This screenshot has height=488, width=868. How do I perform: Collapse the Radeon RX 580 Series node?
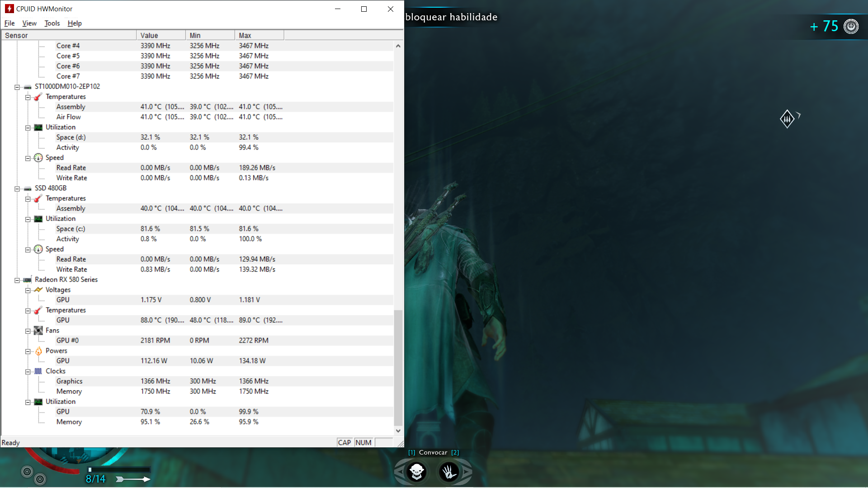click(17, 280)
